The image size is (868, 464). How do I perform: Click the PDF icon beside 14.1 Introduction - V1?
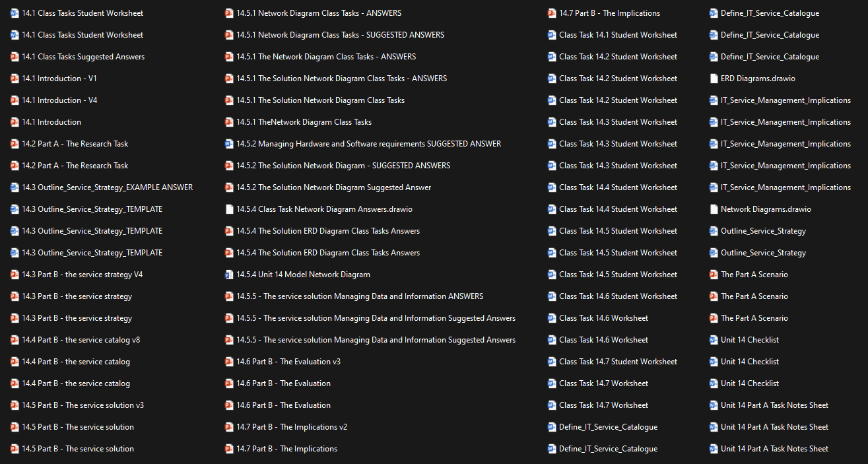point(15,78)
